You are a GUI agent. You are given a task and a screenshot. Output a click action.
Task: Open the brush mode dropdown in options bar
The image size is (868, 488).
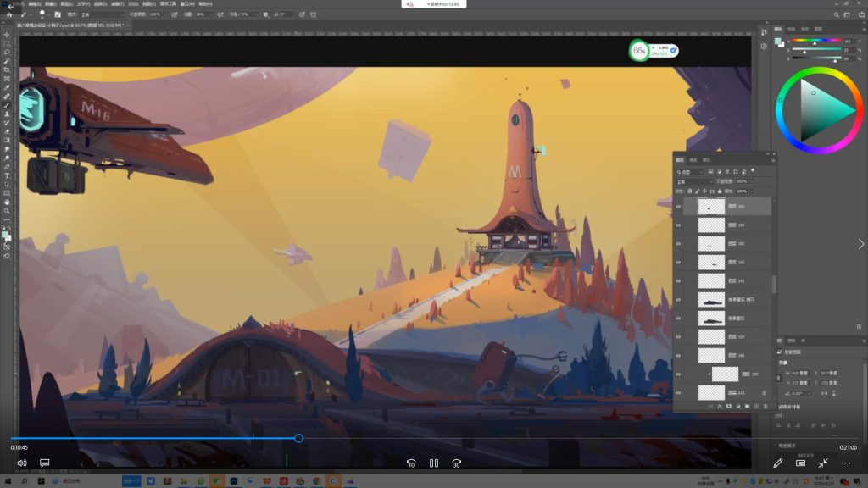click(102, 14)
